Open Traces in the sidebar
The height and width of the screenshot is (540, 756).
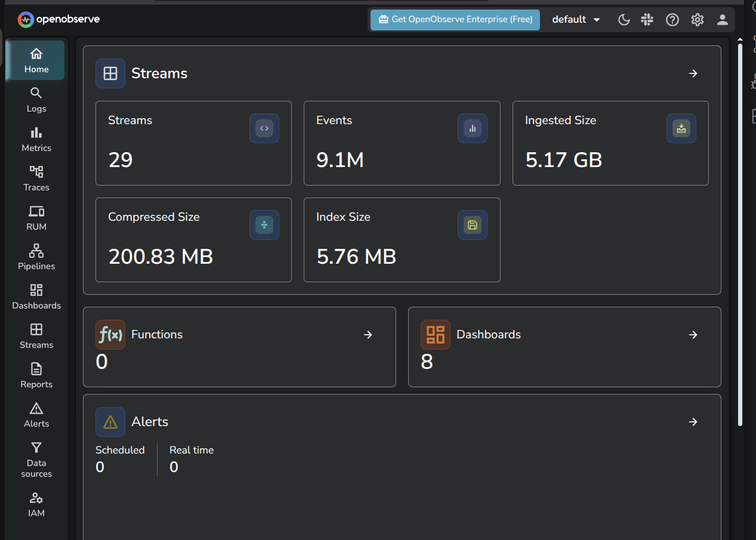click(36, 178)
